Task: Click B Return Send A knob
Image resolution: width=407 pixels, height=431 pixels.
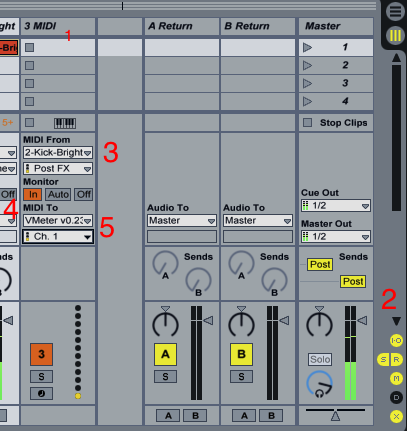Action: point(241,264)
